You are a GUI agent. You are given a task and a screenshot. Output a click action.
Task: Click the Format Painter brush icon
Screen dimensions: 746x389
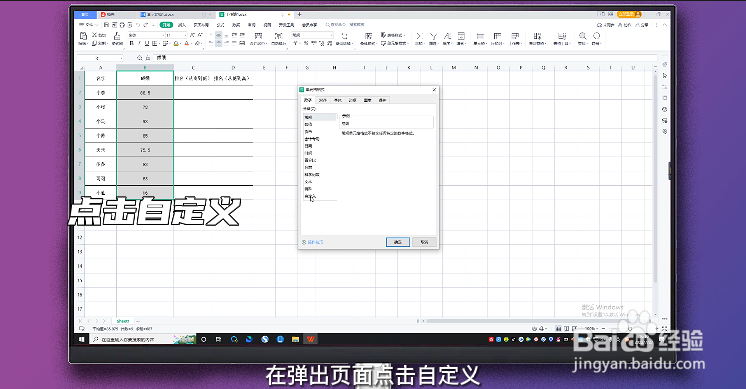(117, 36)
